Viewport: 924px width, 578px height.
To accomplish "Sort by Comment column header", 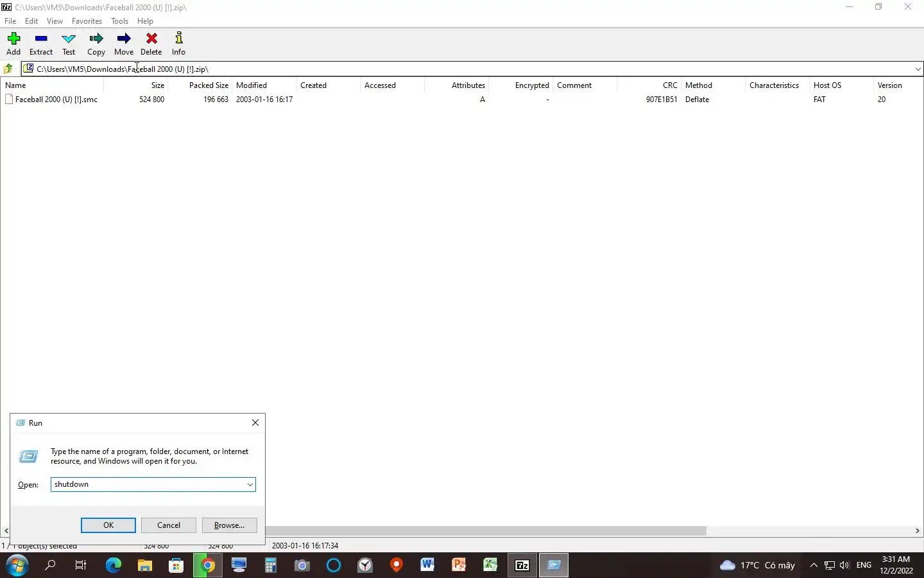I will click(585, 85).
